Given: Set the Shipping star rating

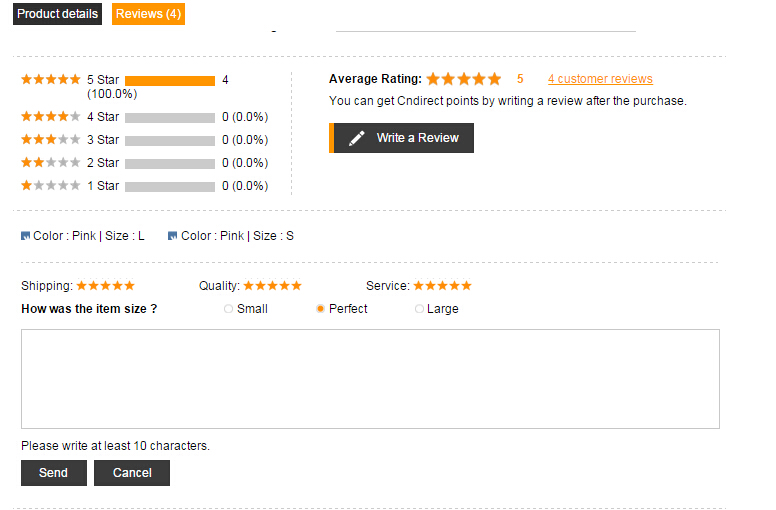Looking at the screenshot, I should pos(105,286).
